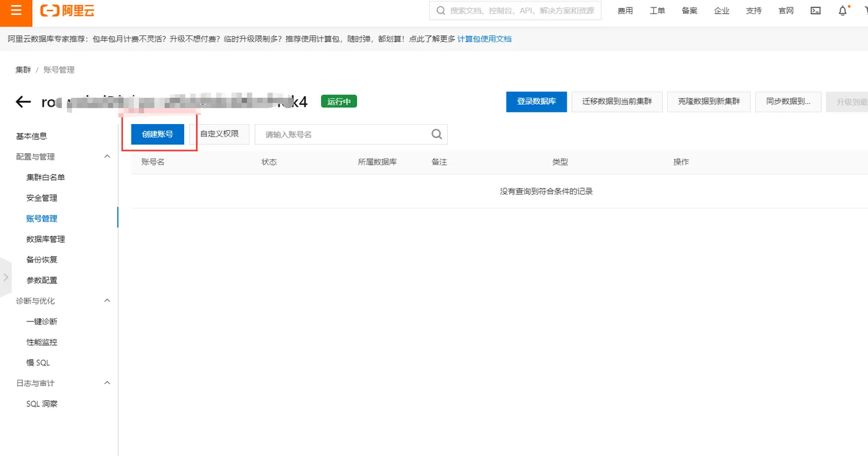Viewport: 868px width, 456px height.
Task: Open the 计算包使用文档 link
Action: pyautogui.click(x=484, y=39)
